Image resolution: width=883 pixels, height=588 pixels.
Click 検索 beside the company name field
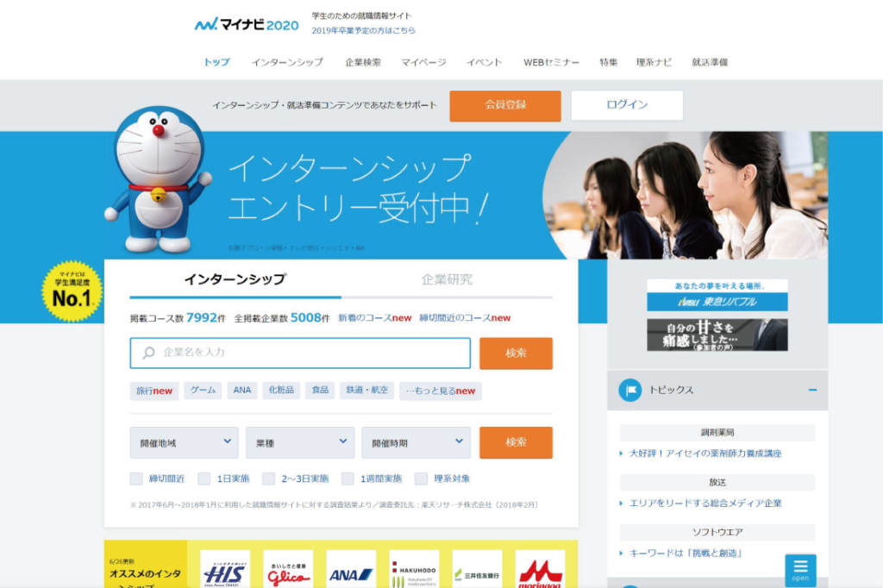pyautogui.click(x=516, y=353)
